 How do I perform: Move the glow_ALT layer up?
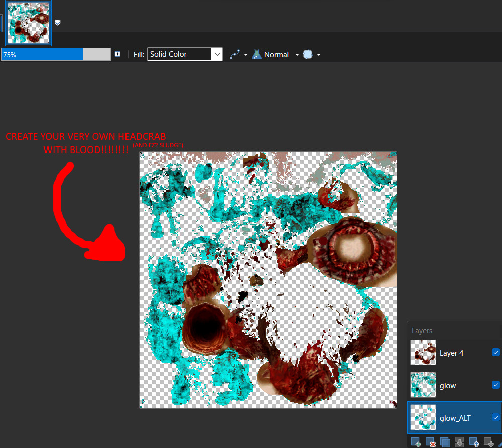tap(474, 441)
